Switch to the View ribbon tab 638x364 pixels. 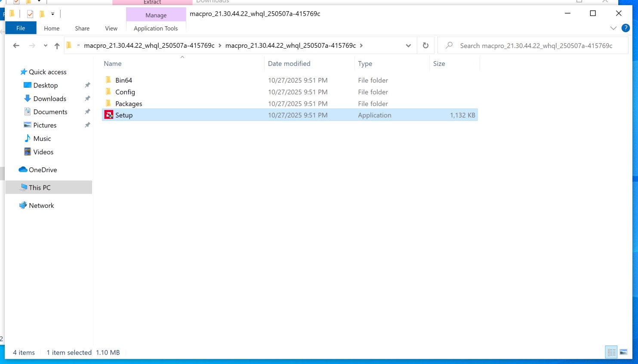(111, 28)
